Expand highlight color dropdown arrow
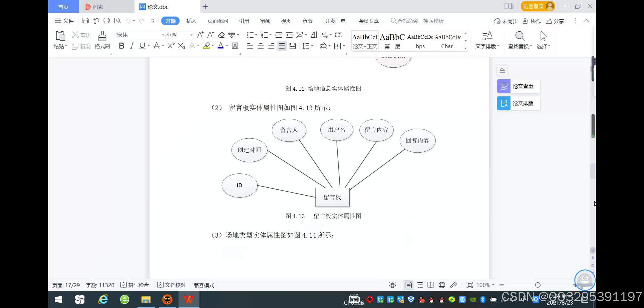644x308 pixels. (213, 46)
